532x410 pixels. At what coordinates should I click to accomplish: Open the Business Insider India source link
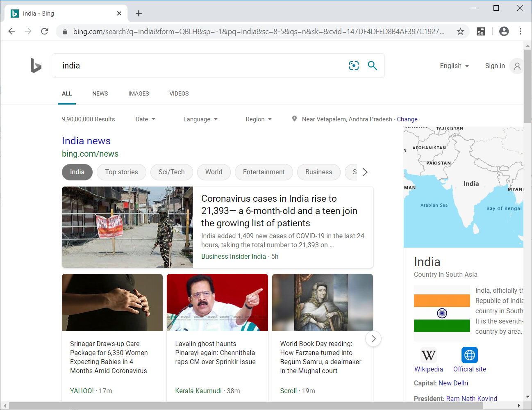tap(234, 257)
